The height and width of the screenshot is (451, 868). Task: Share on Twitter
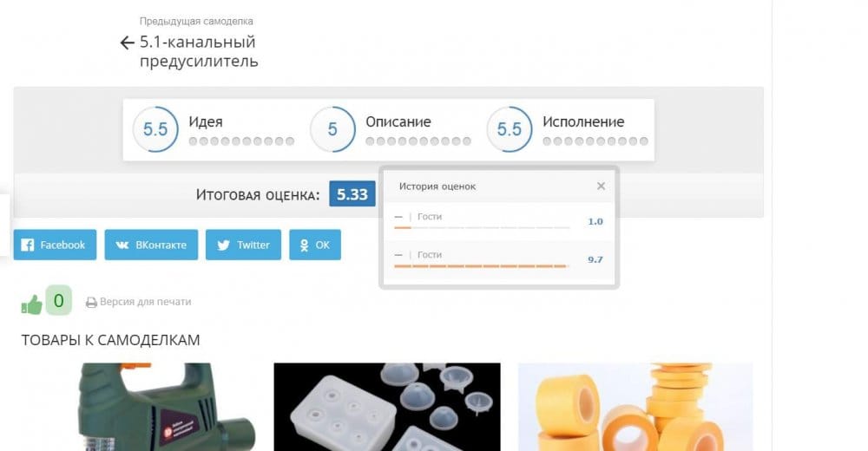(x=243, y=245)
